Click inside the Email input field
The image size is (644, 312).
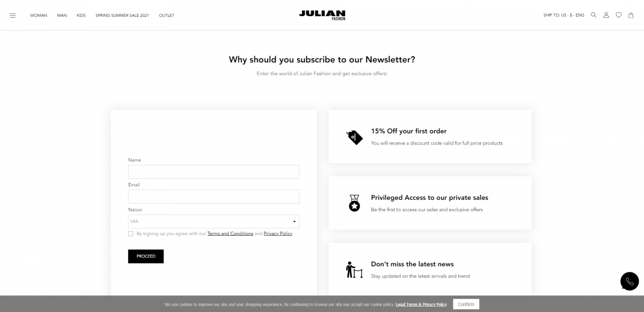coord(213,197)
